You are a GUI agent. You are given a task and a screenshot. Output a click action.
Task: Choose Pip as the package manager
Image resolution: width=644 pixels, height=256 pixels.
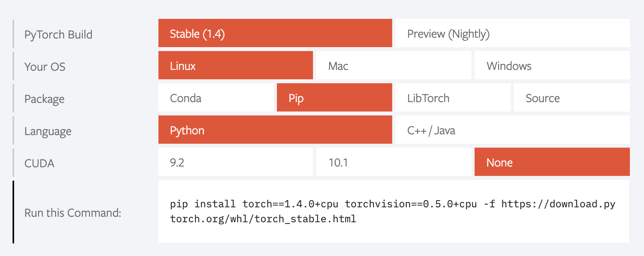pyautogui.click(x=334, y=98)
